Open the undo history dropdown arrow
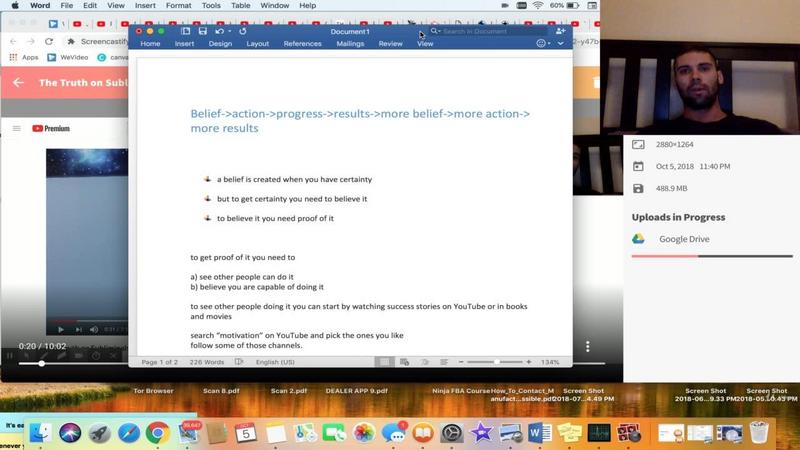Screen dimensions: 800x450 coord(230,31)
